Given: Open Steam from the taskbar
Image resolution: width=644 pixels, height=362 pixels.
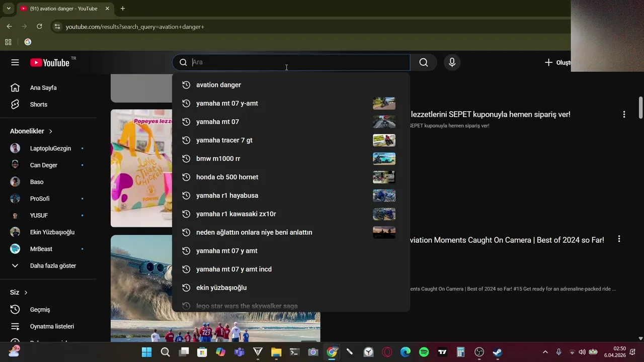Looking at the screenshot, I should pyautogui.click(x=498, y=352).
